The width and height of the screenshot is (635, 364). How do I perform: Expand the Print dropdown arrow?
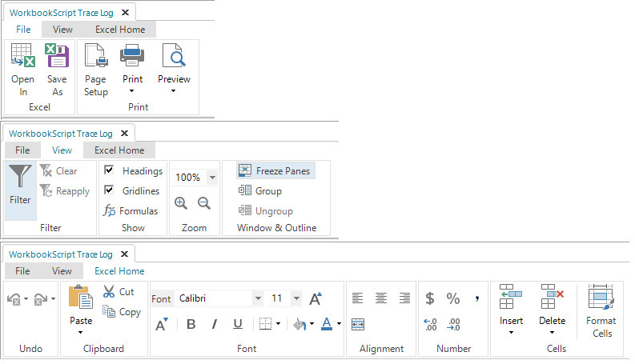coord(131,91)
